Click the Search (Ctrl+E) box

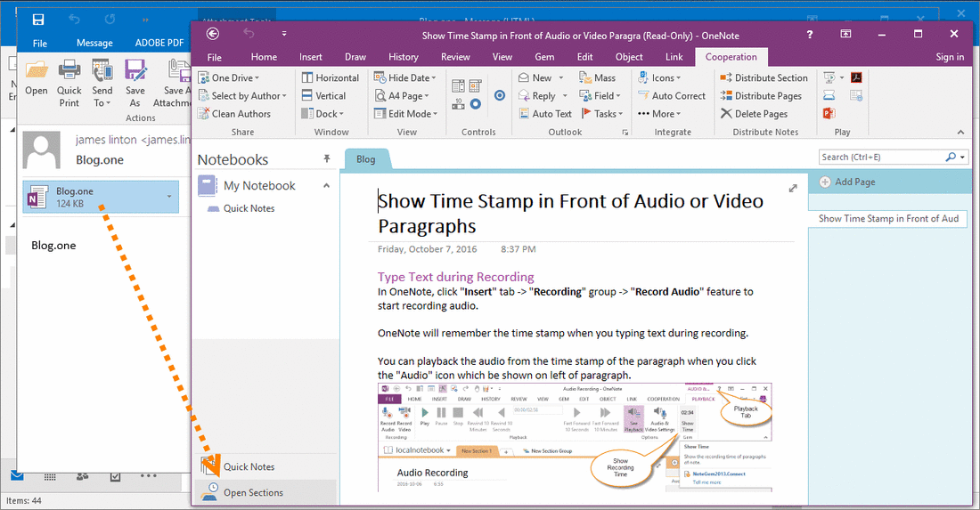(x=880, y=158)
